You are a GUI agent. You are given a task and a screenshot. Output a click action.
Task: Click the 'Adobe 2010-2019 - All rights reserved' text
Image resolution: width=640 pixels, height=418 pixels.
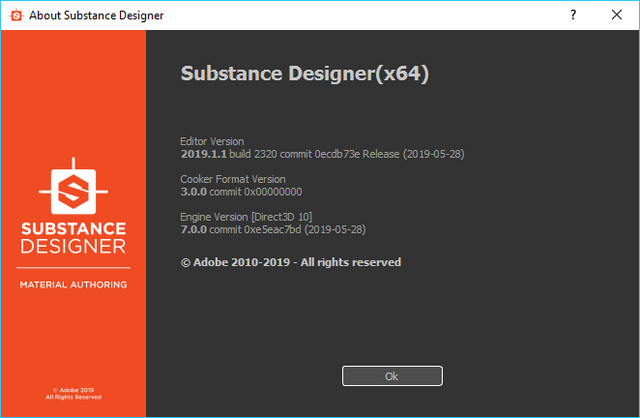coord(291,262)
